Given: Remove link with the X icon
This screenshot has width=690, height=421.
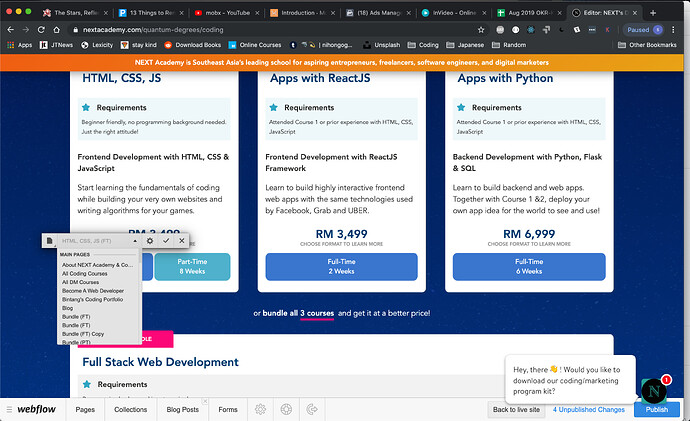Looking at the screenshot, I should 182,241.
